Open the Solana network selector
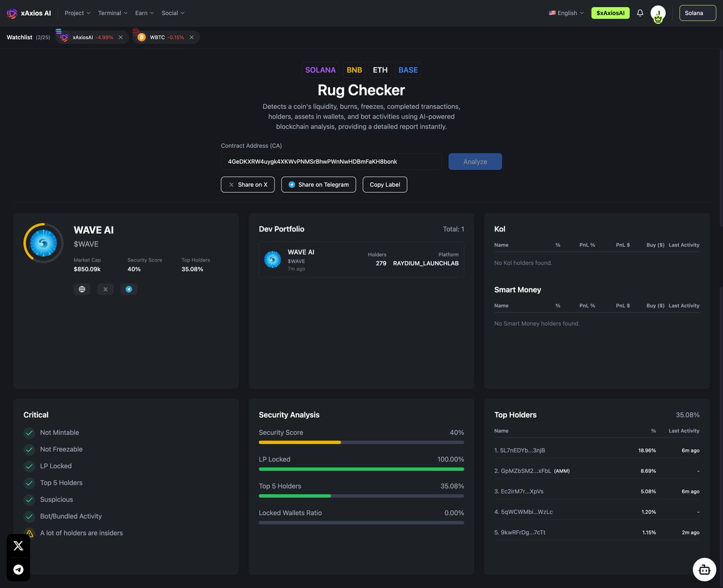The width and height of the screenshot is (723, 588). pyautogui.click(x=698, y=13)
